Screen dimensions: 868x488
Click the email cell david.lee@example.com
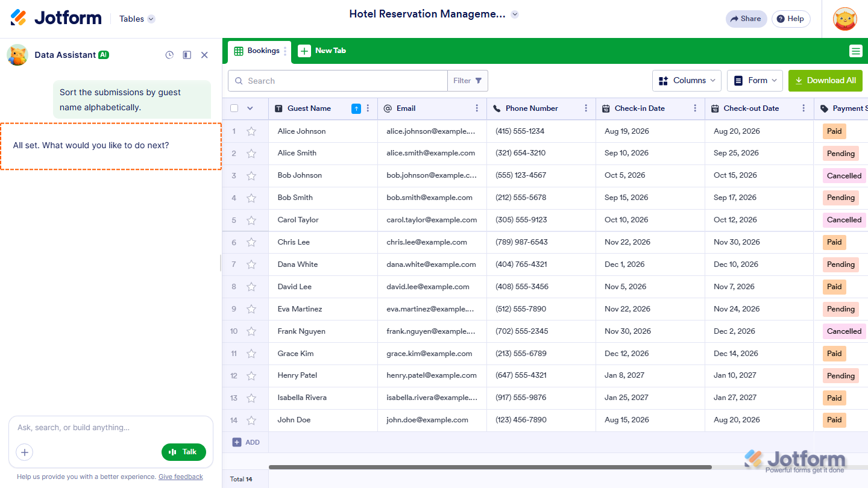432,287
